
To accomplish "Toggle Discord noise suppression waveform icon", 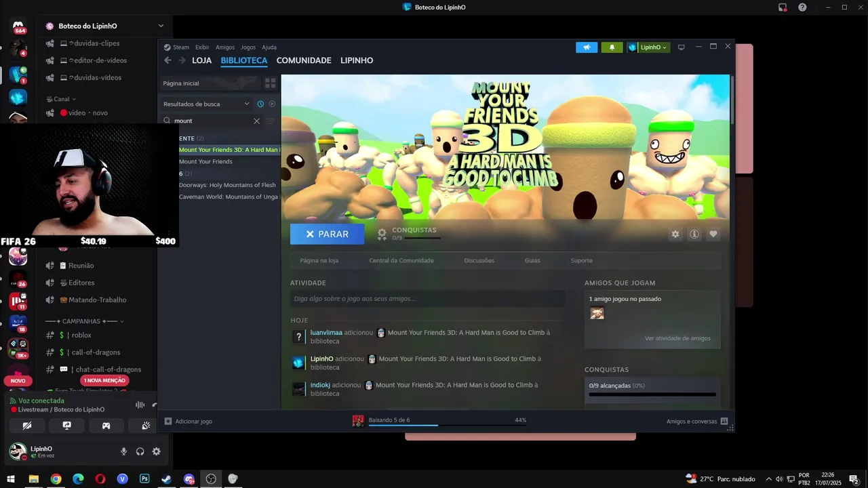I will (140, 405).
